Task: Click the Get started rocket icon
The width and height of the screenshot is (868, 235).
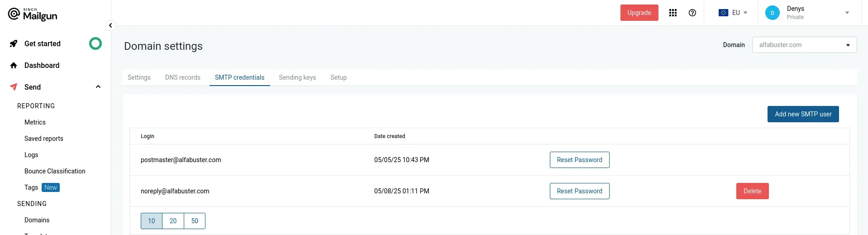Action: point(14,43)
